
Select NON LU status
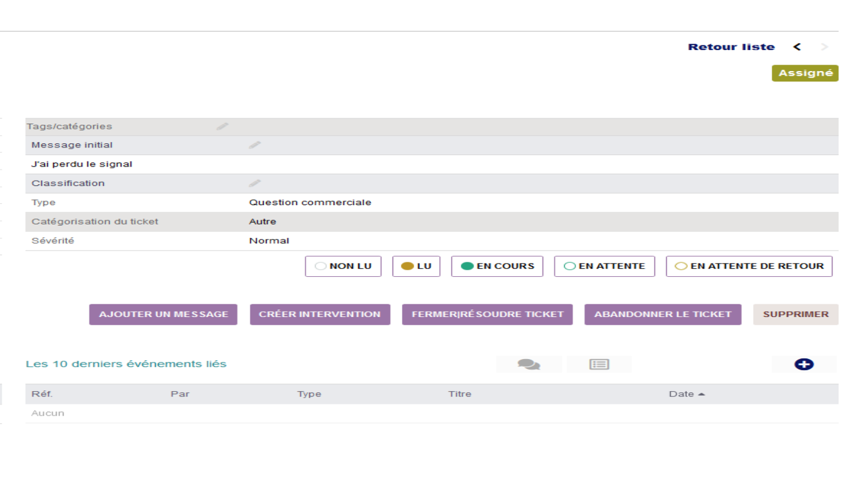[x=343, y=266]
